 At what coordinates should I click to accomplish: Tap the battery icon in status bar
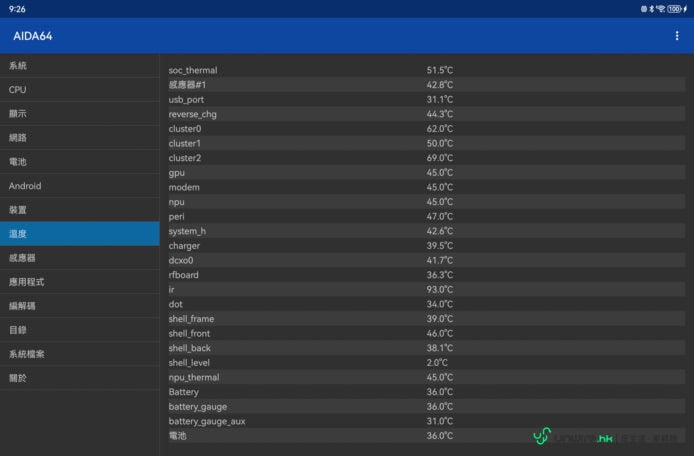tap(674, 8)
